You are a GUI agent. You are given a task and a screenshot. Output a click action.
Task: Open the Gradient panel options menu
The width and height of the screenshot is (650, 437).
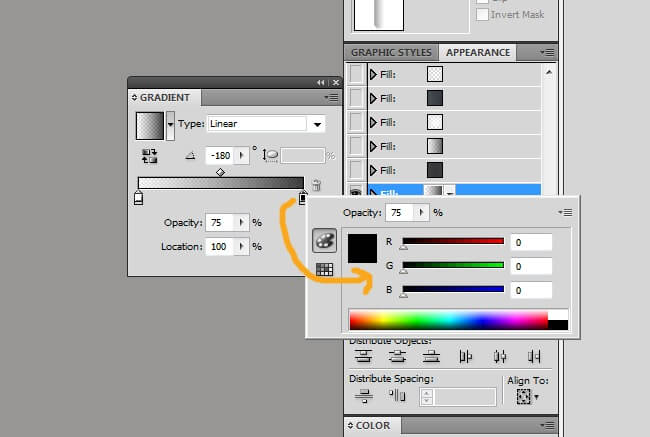330,98
